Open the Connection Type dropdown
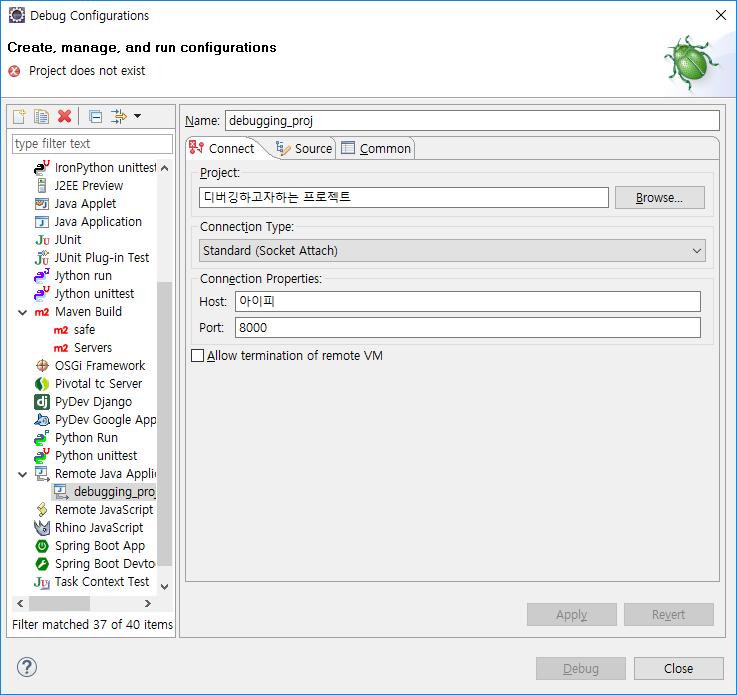The height and width of the screenshot is (695, 737). point(452,251)
